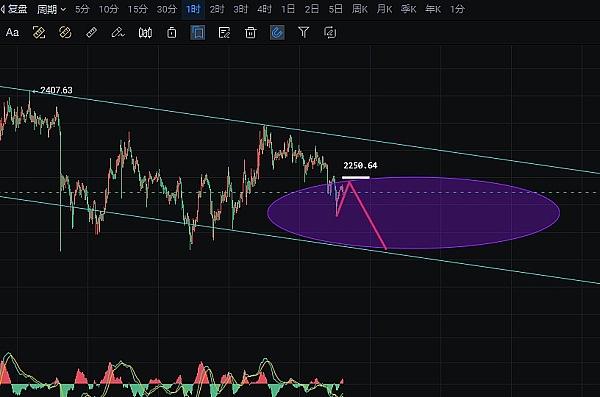Image resolution: width=600 pixels, height=397 pixels.
Task: Click the 2250.64 price label
Action: (360, 165)
